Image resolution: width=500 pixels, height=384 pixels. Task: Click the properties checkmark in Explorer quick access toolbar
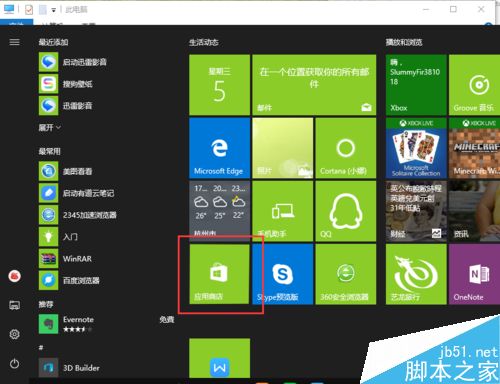[x=29, y=10]
